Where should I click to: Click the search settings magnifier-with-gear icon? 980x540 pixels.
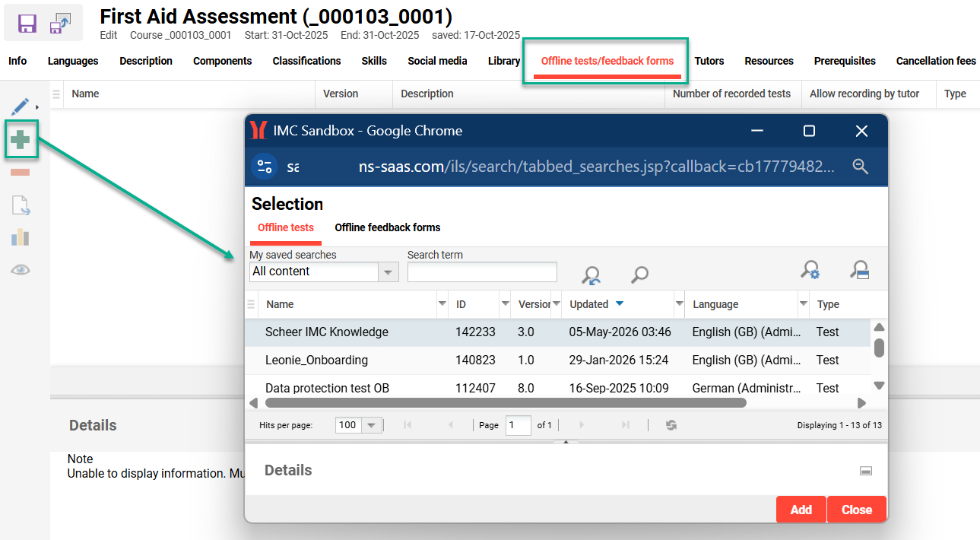810,270
